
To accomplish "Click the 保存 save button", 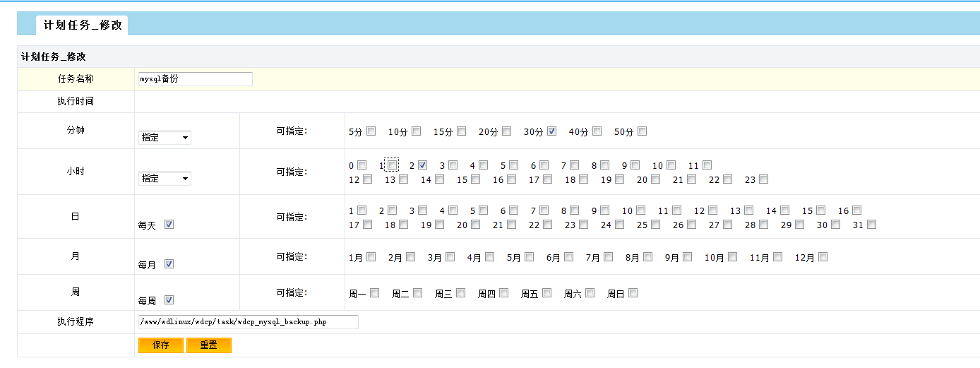I will [160, 345].
